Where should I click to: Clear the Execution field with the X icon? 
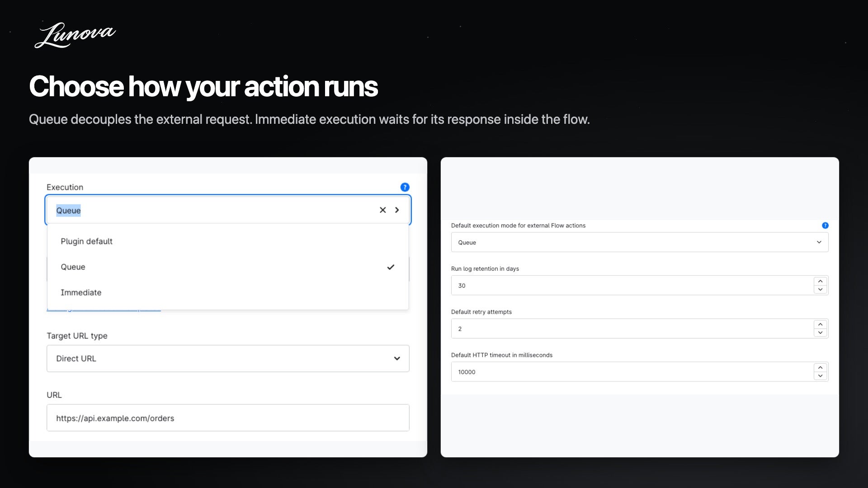(x=382, y=210)
